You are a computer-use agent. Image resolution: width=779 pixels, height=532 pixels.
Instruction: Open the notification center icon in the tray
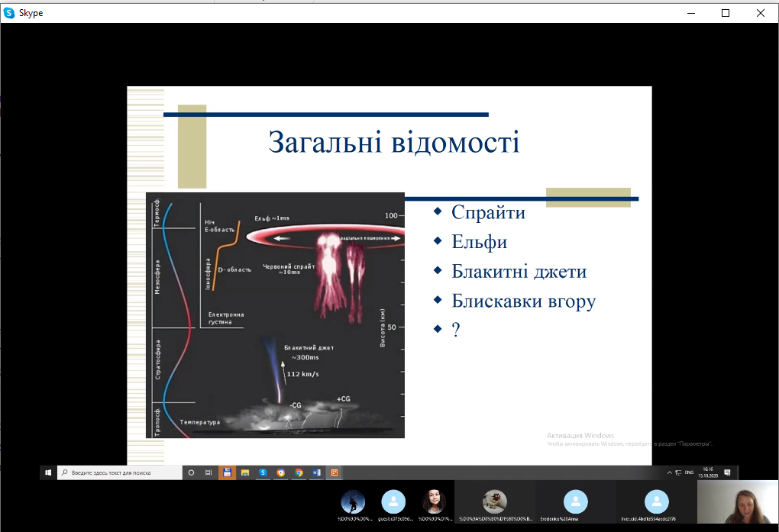point(727,472)
